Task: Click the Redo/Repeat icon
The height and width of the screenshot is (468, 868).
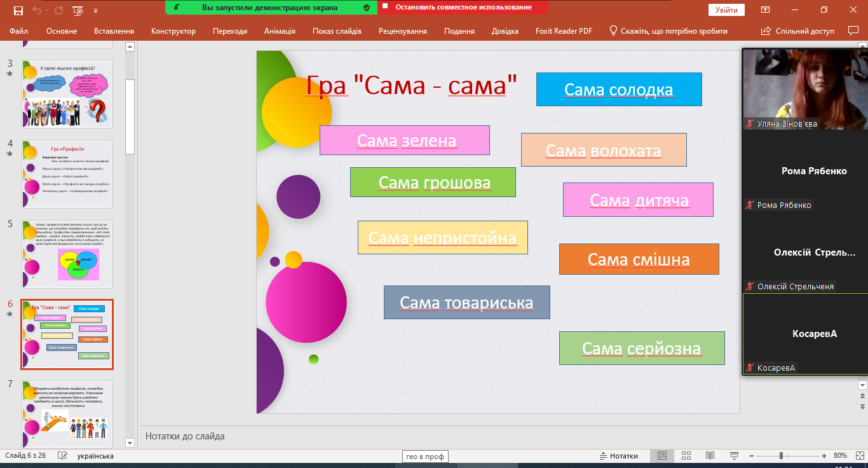Action: (59, 10)
